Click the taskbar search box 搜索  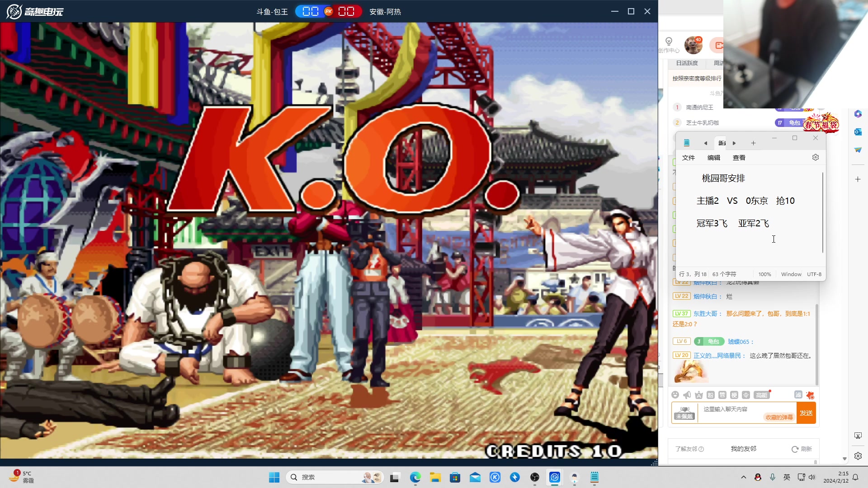[335, 477]
